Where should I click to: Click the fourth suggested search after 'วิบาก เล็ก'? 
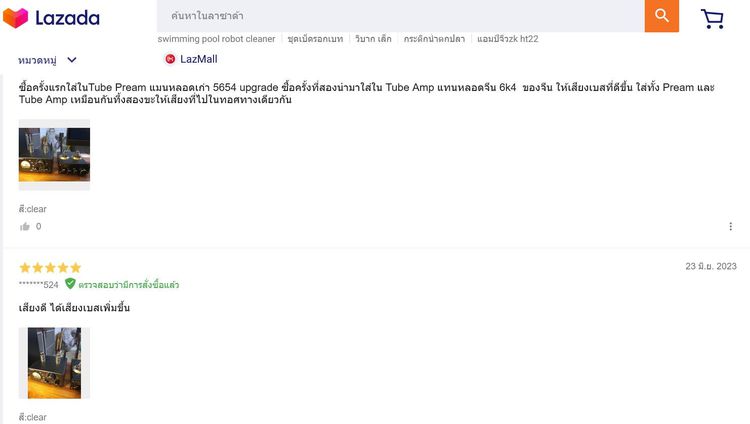pyautogui.click(x=436, y=39)
